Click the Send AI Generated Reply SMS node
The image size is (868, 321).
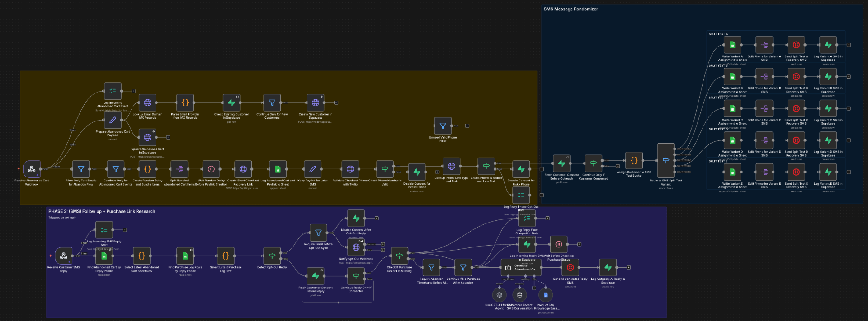click(571, 268)
